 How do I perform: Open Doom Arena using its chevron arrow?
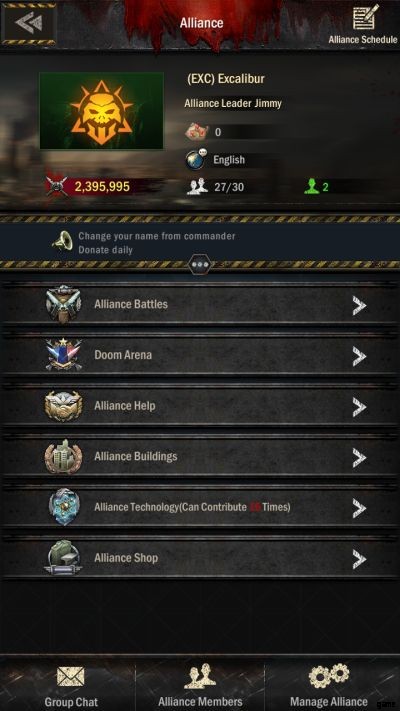(359, 357)
